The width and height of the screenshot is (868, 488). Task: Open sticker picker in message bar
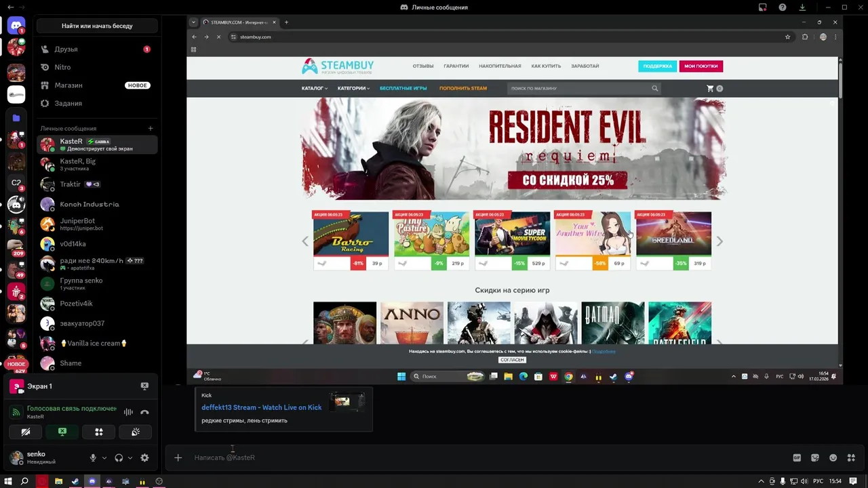815,457
